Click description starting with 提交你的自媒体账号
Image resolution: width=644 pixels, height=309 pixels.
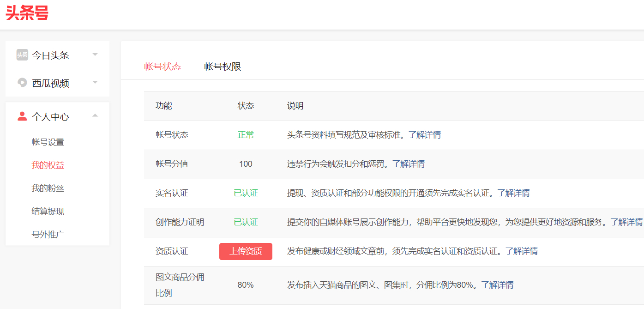449,222
